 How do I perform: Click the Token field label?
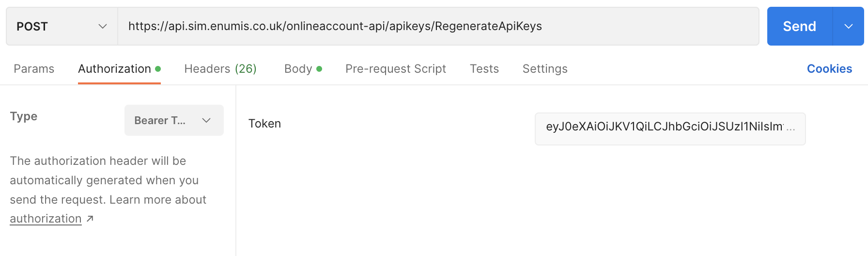point(264,124)
